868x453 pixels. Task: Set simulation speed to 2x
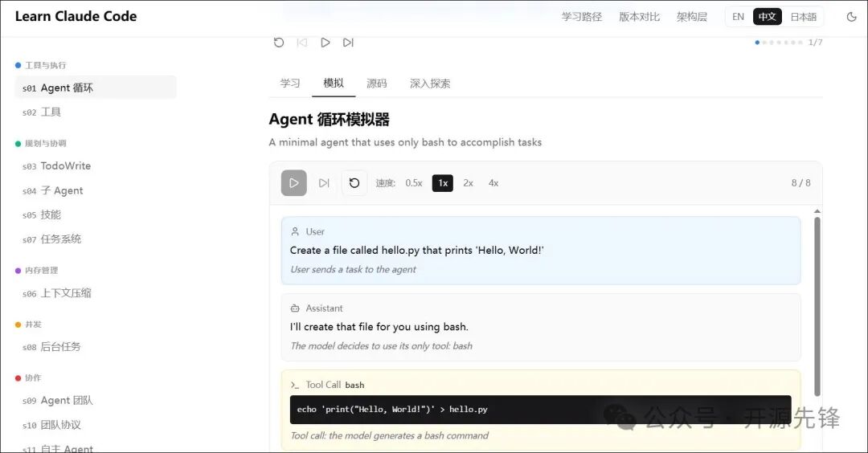click(x=469, y=183)
